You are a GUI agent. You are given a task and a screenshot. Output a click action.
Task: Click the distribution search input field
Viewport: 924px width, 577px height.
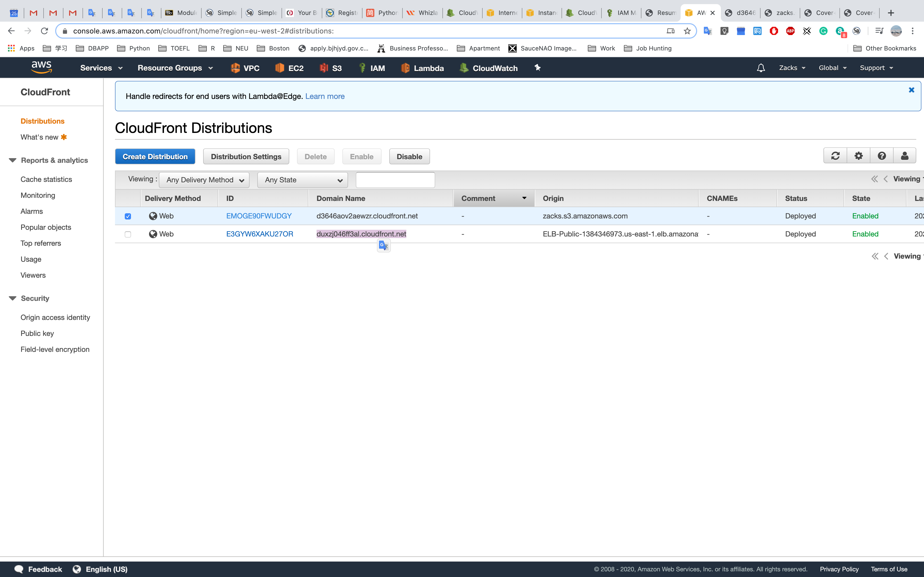click(395, 180)
